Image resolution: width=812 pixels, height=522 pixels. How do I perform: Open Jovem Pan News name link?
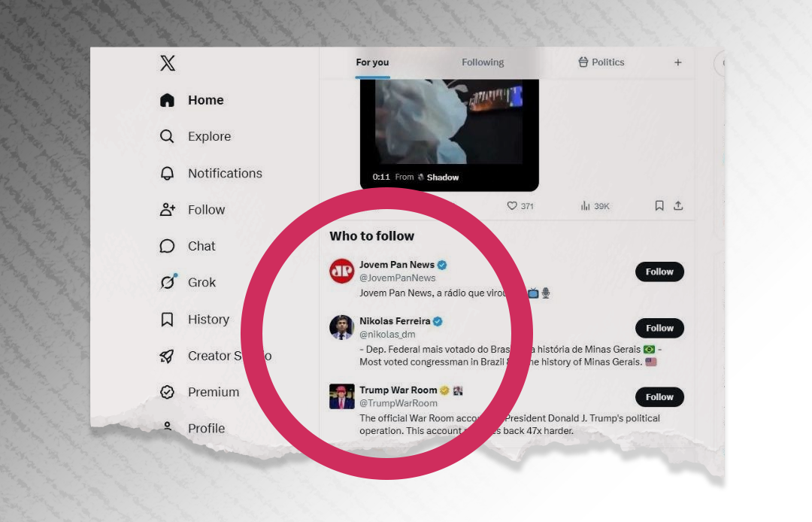click(397, 265)
